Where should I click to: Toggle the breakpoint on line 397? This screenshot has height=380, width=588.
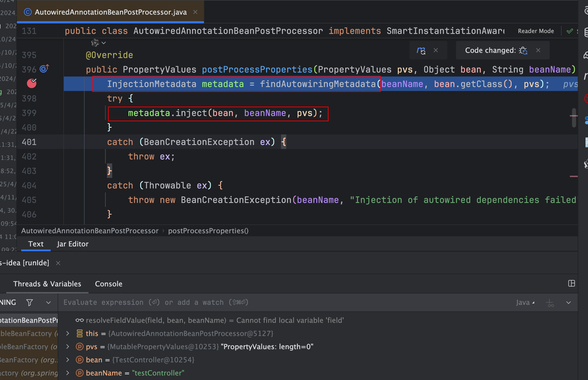click(x=32, y=83)
